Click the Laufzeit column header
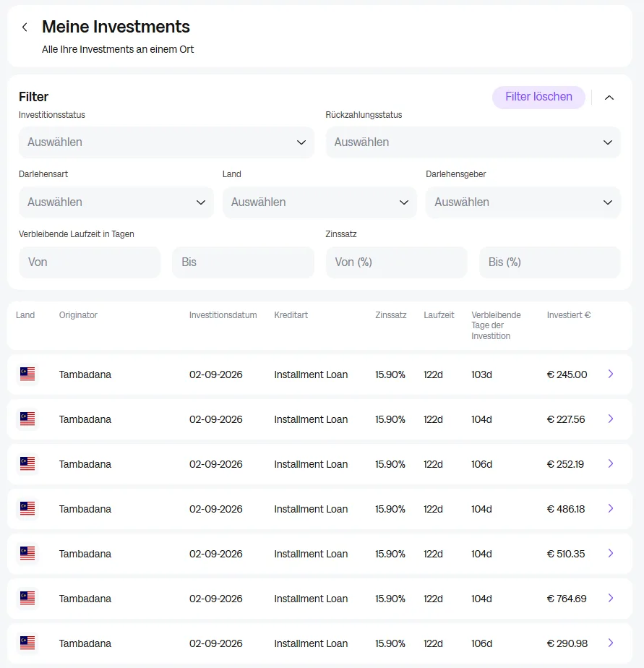Viewport: 644px width, 668px height. point(439,315)
